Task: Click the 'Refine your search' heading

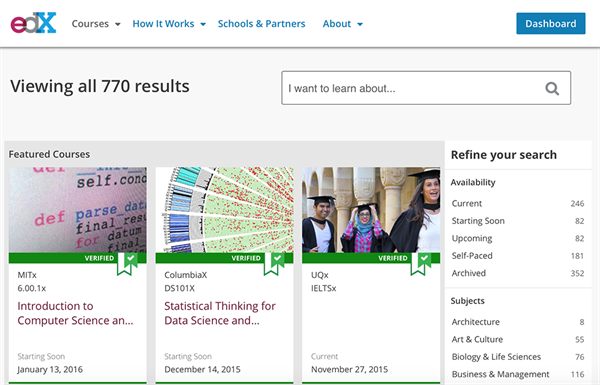Action: 504,155
